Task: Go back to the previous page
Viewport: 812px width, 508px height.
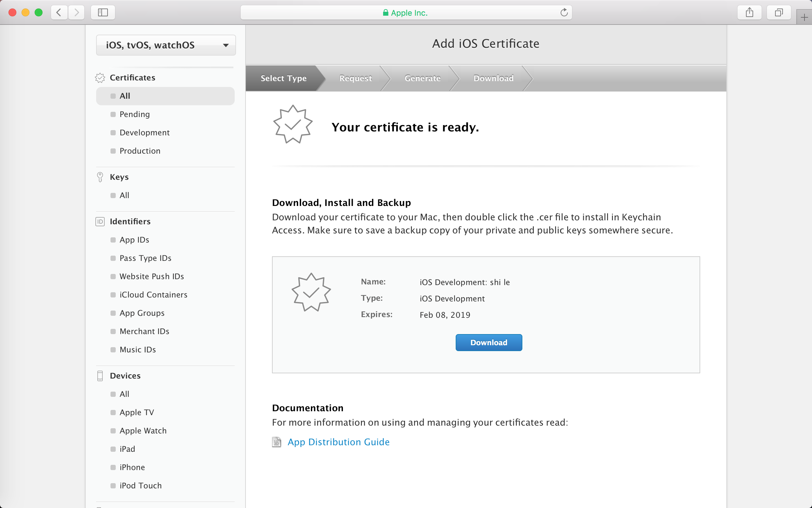Action: [x=59, y=13]
